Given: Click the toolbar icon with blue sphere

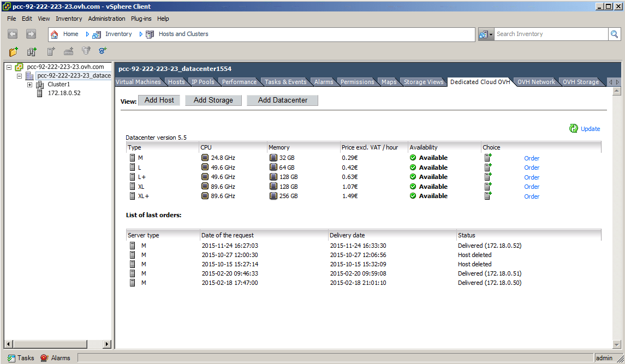Looking at the screenshot, I should [103, 51].
